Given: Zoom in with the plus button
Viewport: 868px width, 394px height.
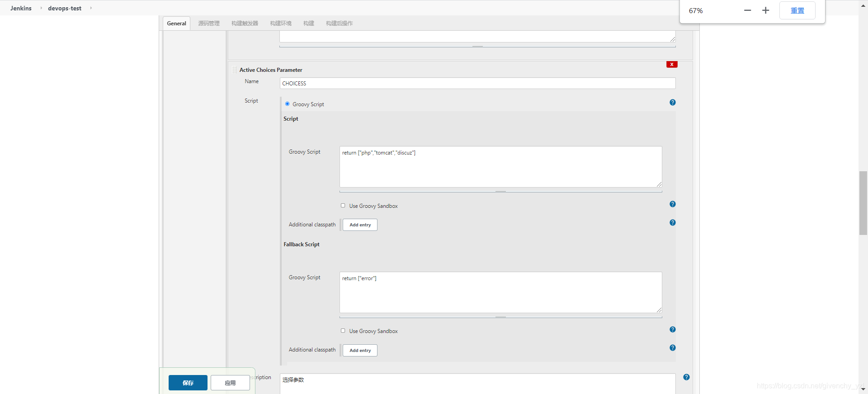Looking at the screenshot, I should (x=765, y=10).
